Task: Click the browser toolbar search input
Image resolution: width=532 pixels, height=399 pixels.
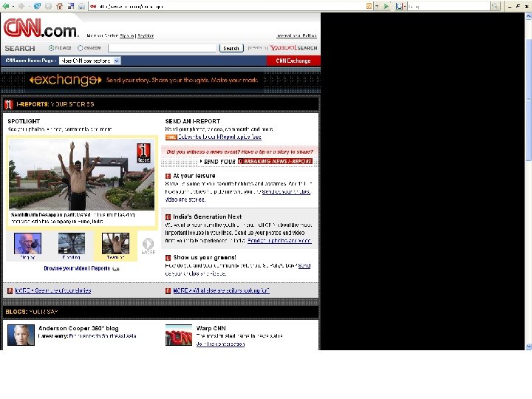Action: 449,6
